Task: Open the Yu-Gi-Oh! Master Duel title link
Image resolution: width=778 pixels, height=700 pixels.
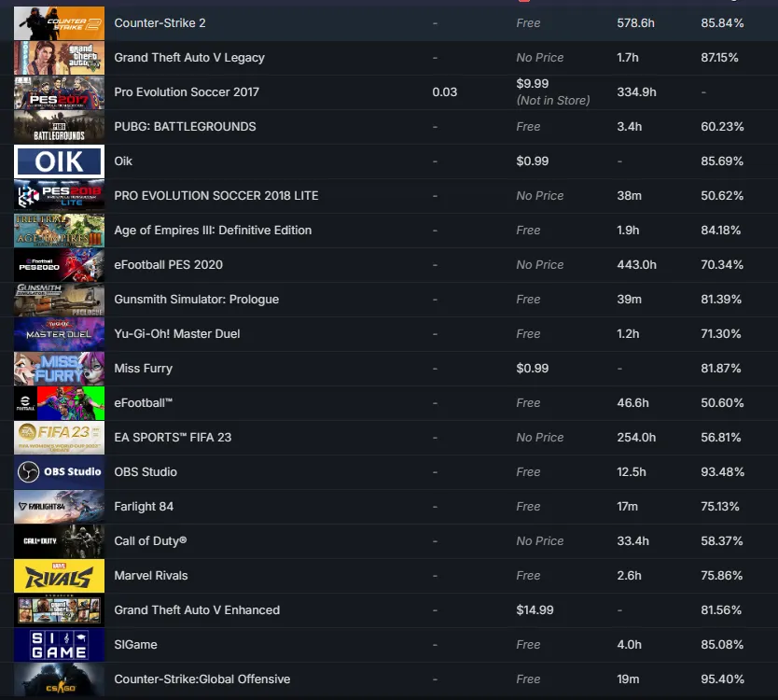Action: [x=177, y=333]
